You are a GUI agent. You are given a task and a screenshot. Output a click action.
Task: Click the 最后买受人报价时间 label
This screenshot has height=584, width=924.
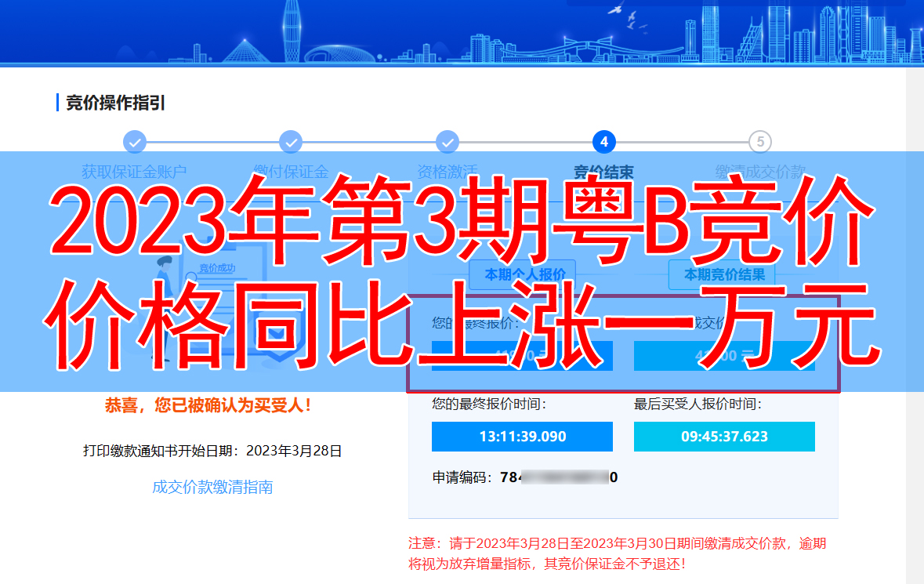coord(698,404)
